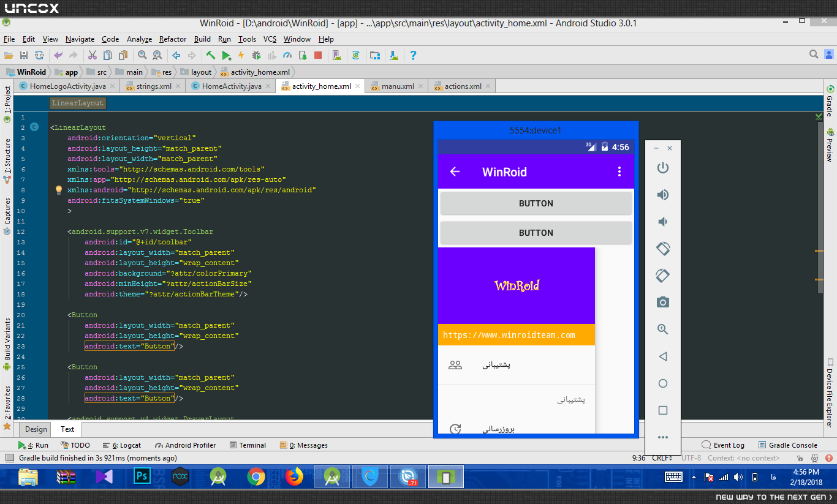Viewport: 837px width, 504px height.
Task: Open Find using the magnifier toolbar icon
Action: coord(142,55)
